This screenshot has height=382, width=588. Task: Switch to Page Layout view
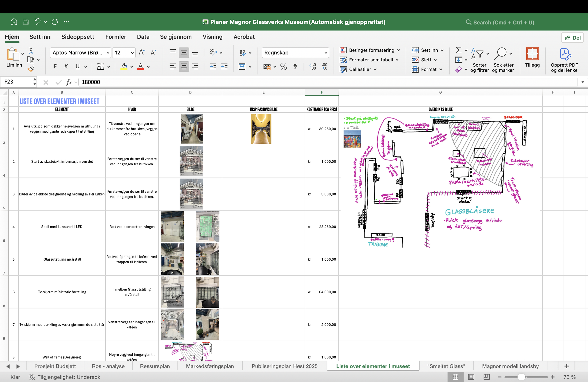[471, 377]
